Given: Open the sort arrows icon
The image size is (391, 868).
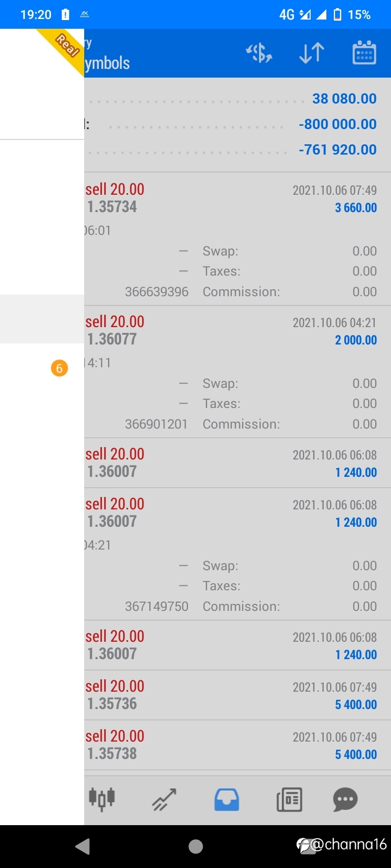Looking at the screenshot, I should click(312, 53).
